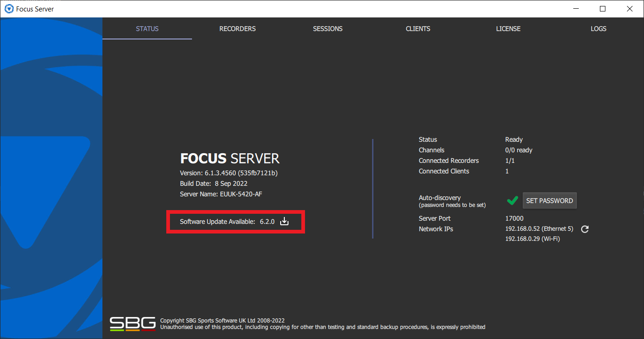This screenshot has width=644, height=339.
Task: Maximize the Focus Server window
Action: click(x=603, y=9)
